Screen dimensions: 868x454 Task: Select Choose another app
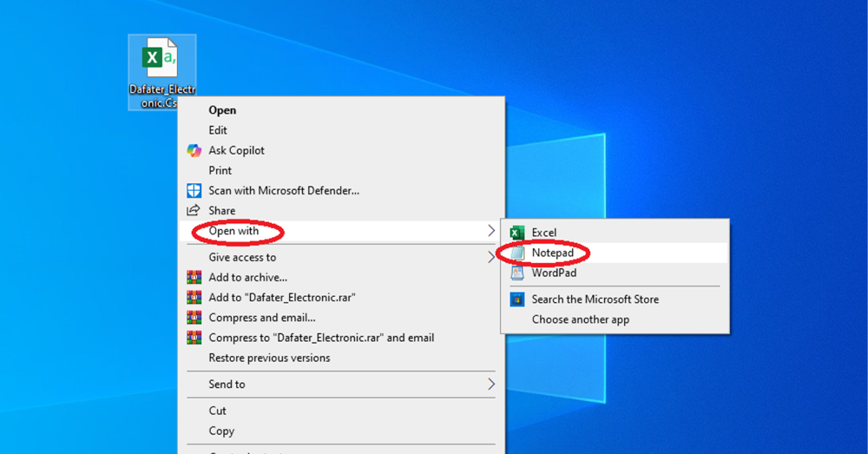point(615,319)
